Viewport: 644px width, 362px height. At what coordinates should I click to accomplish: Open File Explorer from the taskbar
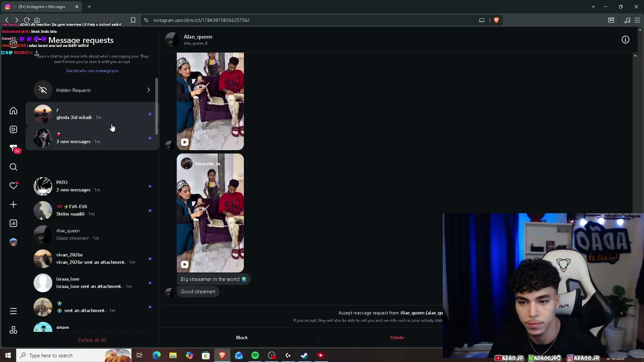[173, 355]
